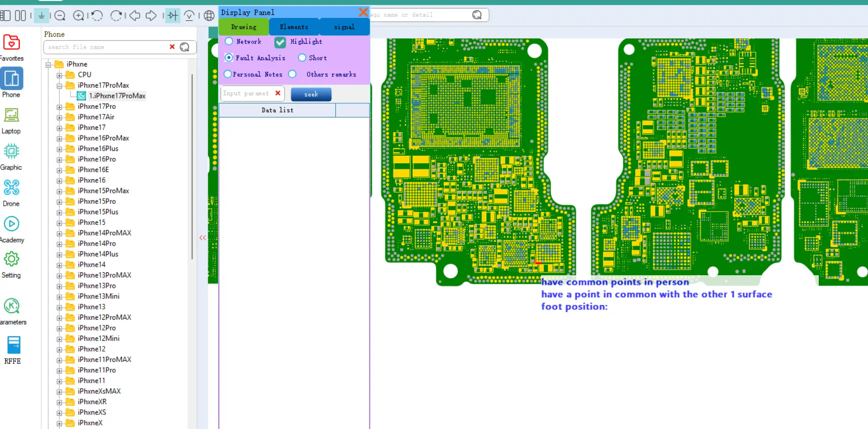Expand the CPU folder
This screenshot has height=429, width=868.
[60, 75]
